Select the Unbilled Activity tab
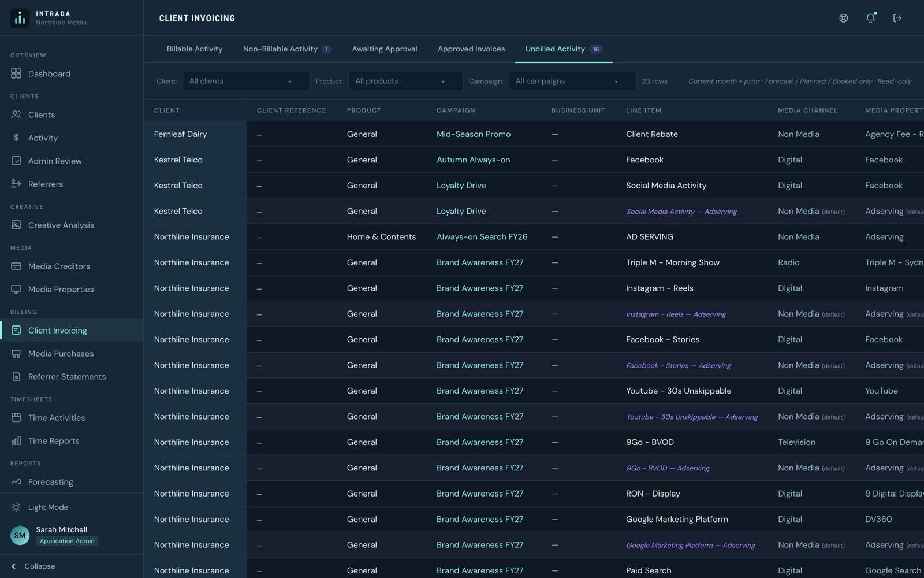The height and width of the screenshot is (578, 924). [564, 49]
